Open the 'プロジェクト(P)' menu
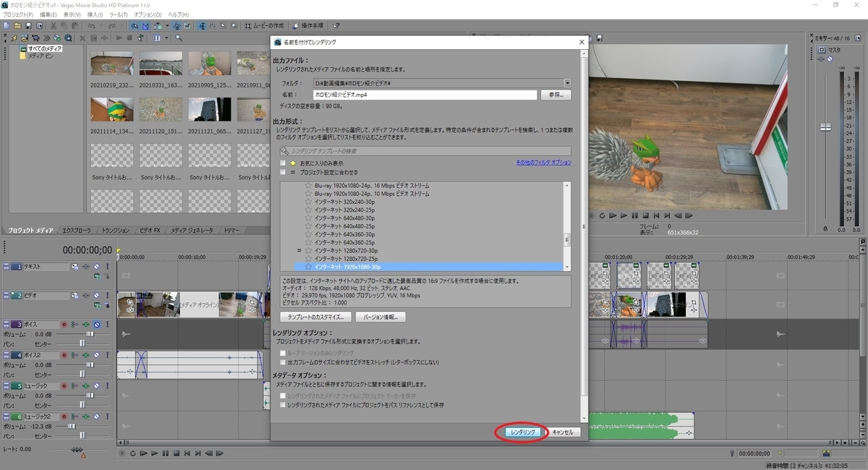 pyautogui.click(x=18, y=14)
